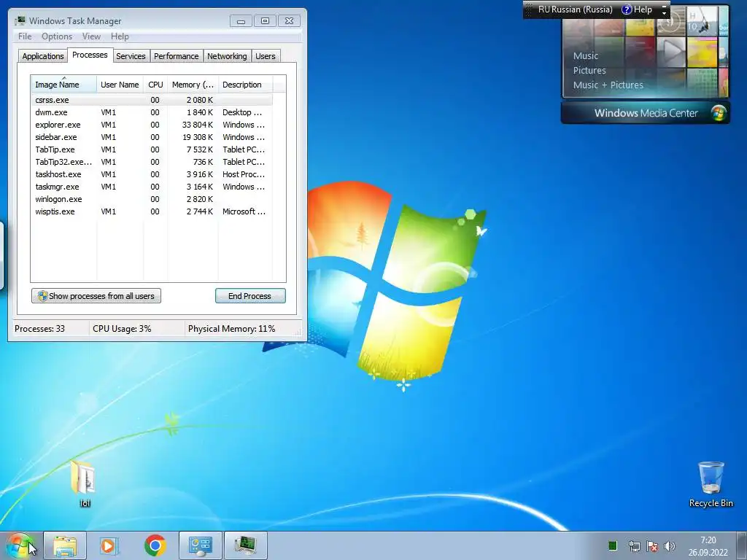Screen dimensions: 747x560
Task: Select the TabTip.exe process row
Action: point(152,149)
